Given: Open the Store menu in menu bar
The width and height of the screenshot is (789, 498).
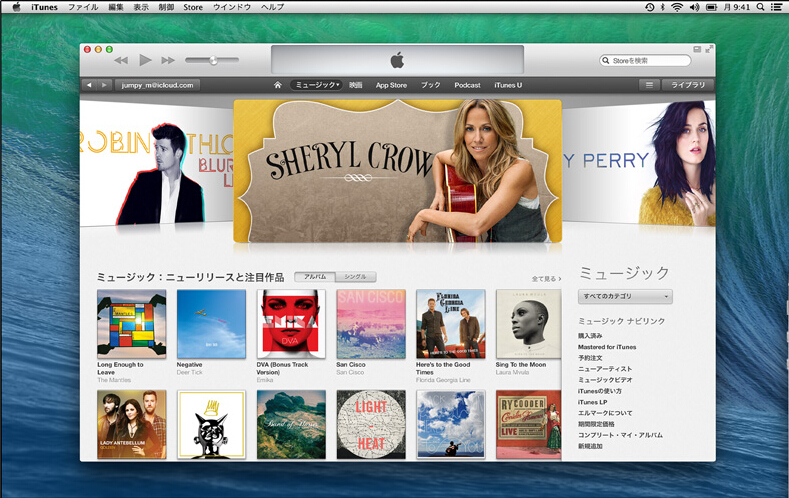Looking at the screenshot, I should point(193,7).
